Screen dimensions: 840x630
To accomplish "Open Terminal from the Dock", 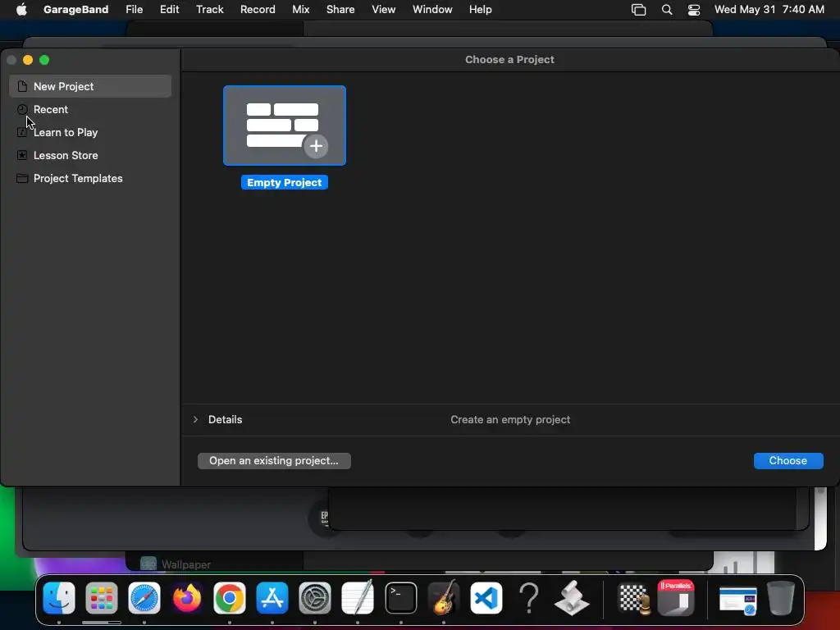I will (400, 598).
